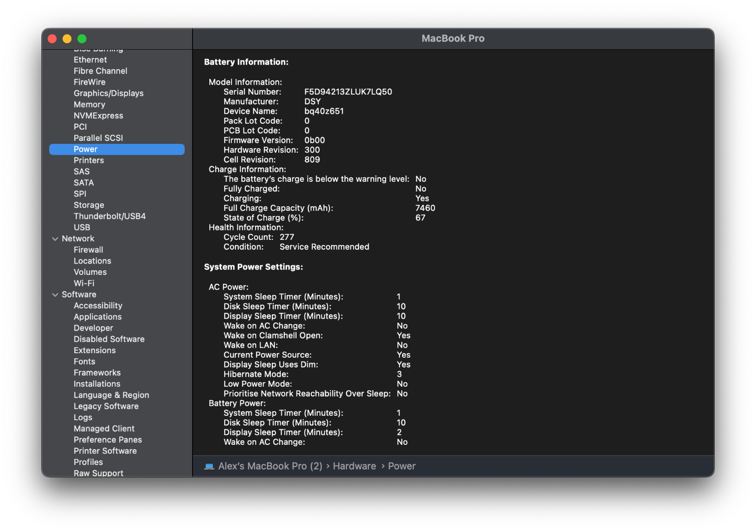This screenshot has height=532, width=756.
Task: Select the Software category header
Action: point(79,295)
